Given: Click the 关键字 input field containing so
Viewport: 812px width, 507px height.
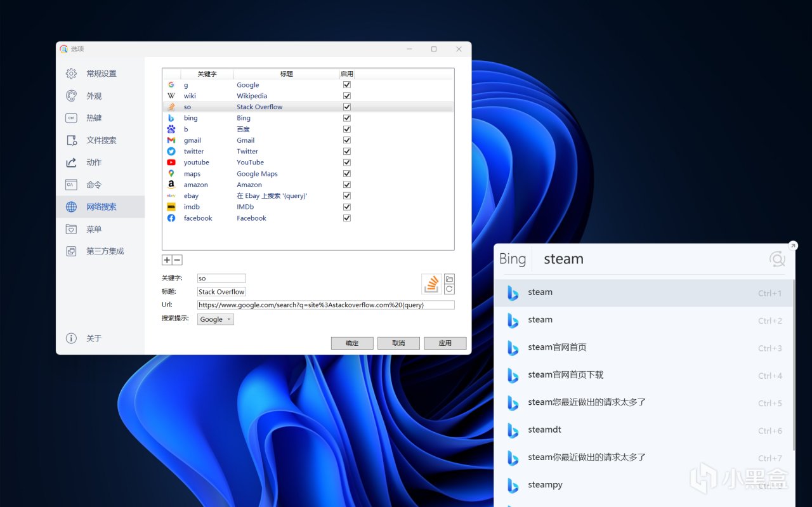Looking at the screenshot, I should [x=221, y=279].
